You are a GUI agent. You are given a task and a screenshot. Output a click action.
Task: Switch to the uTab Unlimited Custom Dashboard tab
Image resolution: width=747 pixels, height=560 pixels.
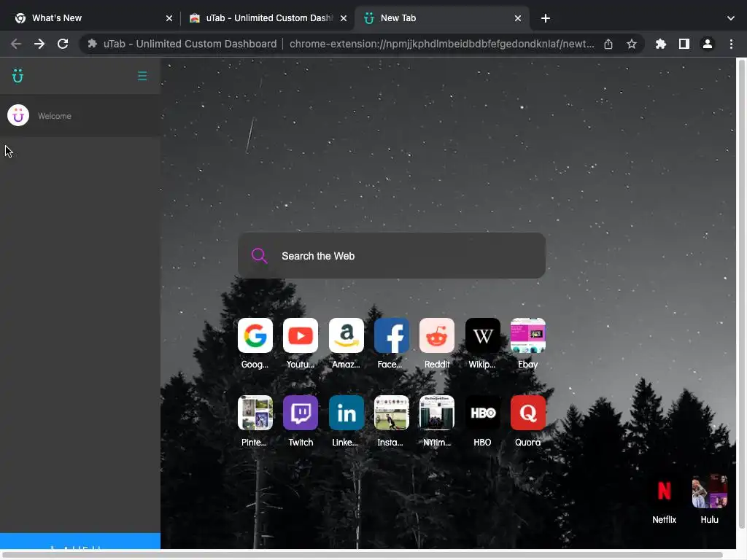click(268, 18)
